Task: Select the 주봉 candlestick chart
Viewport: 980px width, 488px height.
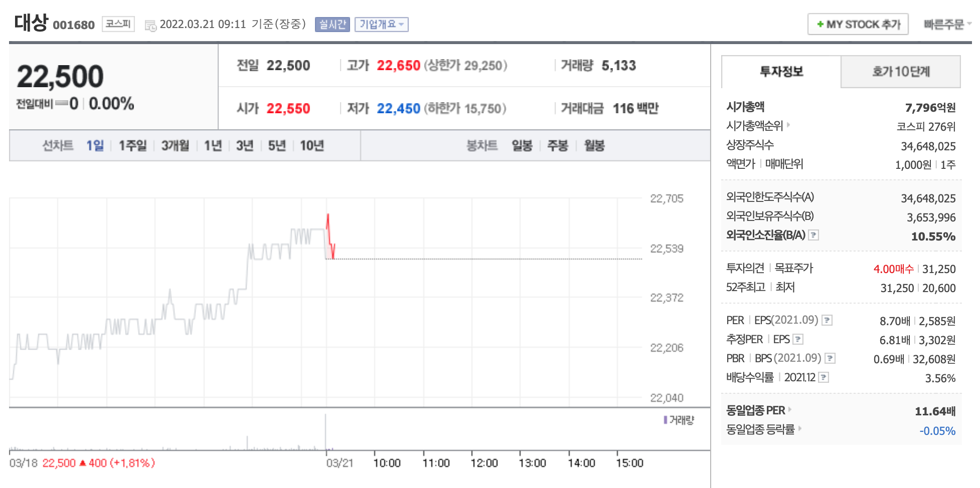Action: click(558, 145)
